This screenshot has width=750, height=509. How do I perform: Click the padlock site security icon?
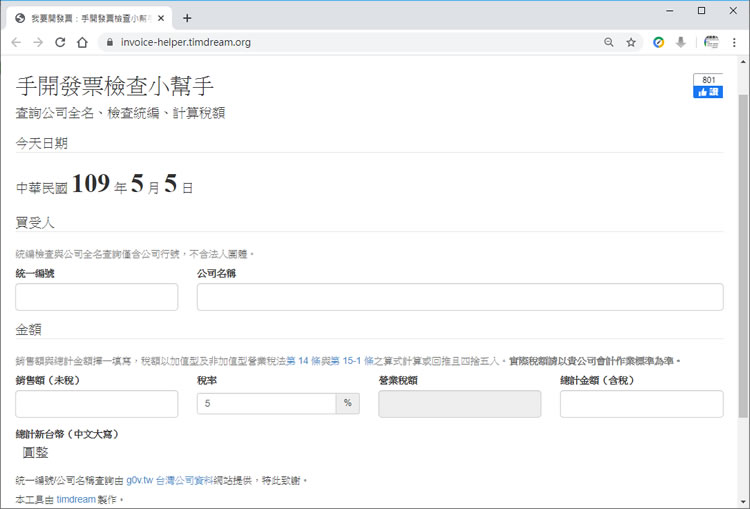(x=110, y=42)
